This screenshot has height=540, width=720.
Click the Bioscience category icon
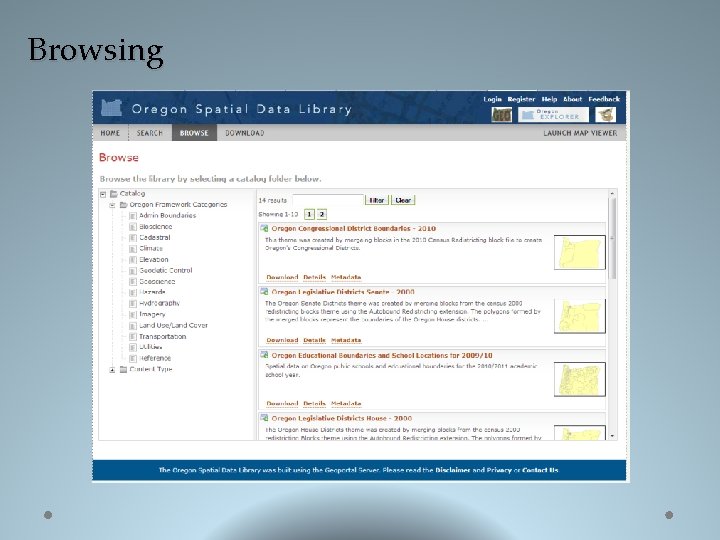pos(133,227)
